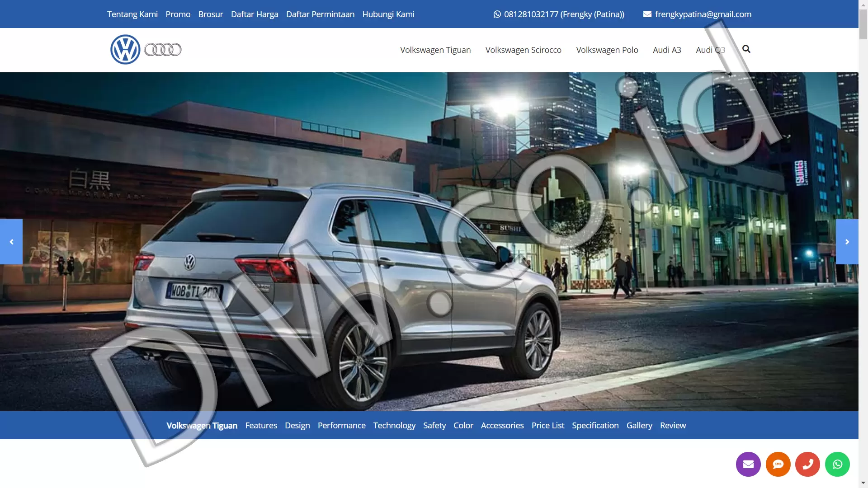Click the page vertical scrollbar thumb
The height and width of the screenshot is (488, 868).
(863, 25)
